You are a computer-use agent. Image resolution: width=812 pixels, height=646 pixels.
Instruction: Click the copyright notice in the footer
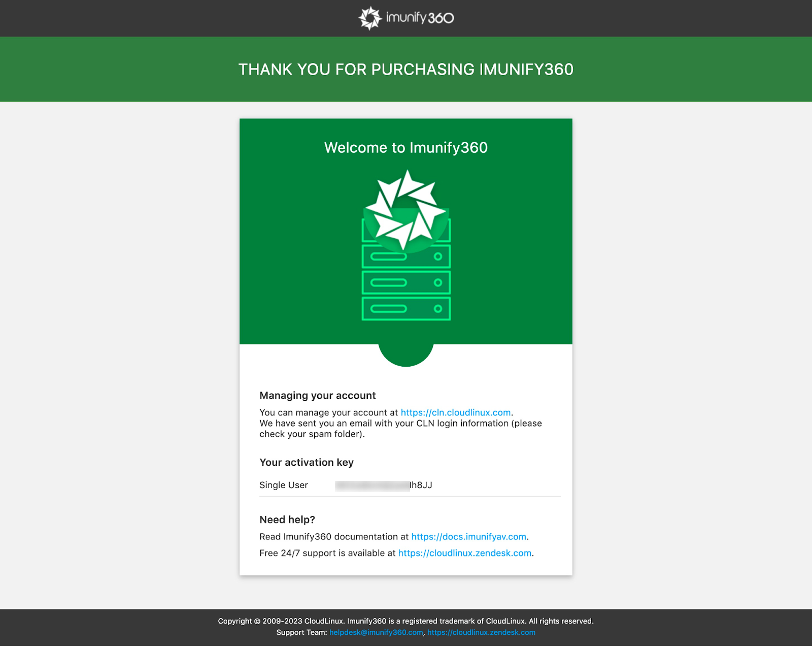click(406, 621)
